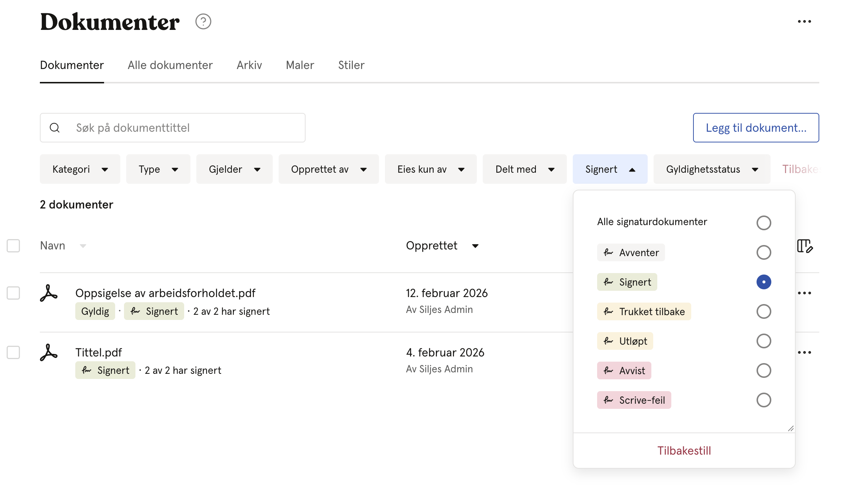This screenshot has height=493, width=868.
Task: Open the Gyldighetsstatus filter dropdown
Action: click(x=712, y=169)
